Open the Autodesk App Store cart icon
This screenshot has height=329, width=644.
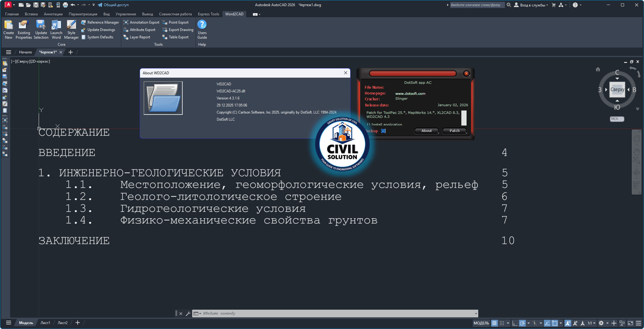(553, 5)
